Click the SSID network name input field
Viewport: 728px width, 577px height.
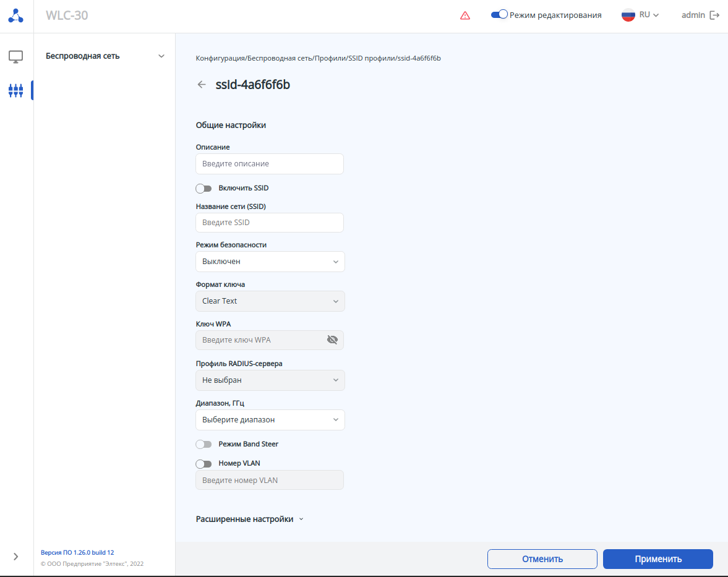click(x=270, y=223)
